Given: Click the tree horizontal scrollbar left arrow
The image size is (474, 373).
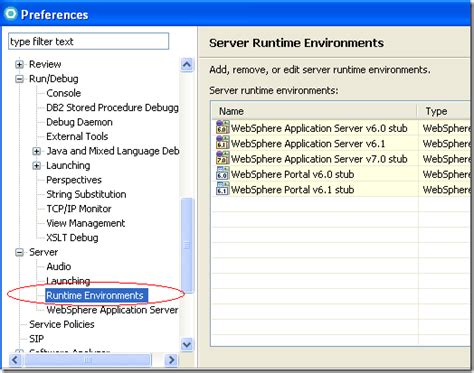Looking at the screenshot, I should click(15, 360).
